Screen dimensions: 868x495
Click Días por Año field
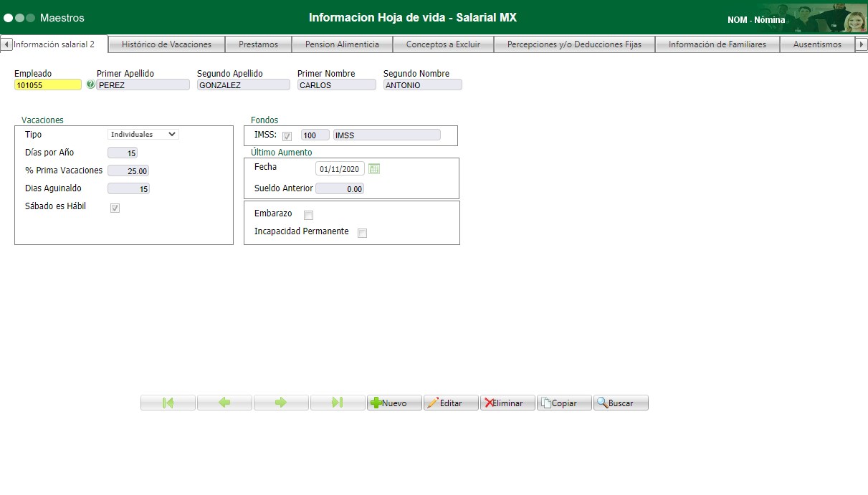(x=122, y=153)
